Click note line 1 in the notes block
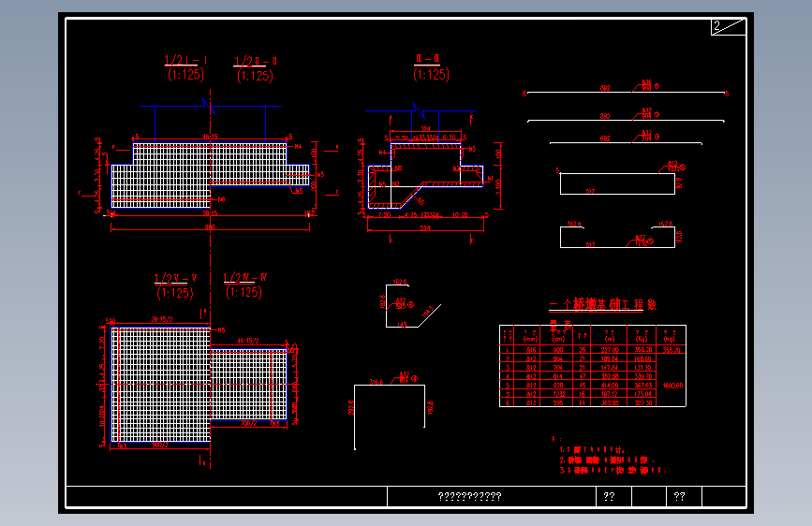812x526 pixels. pos(592,450)
